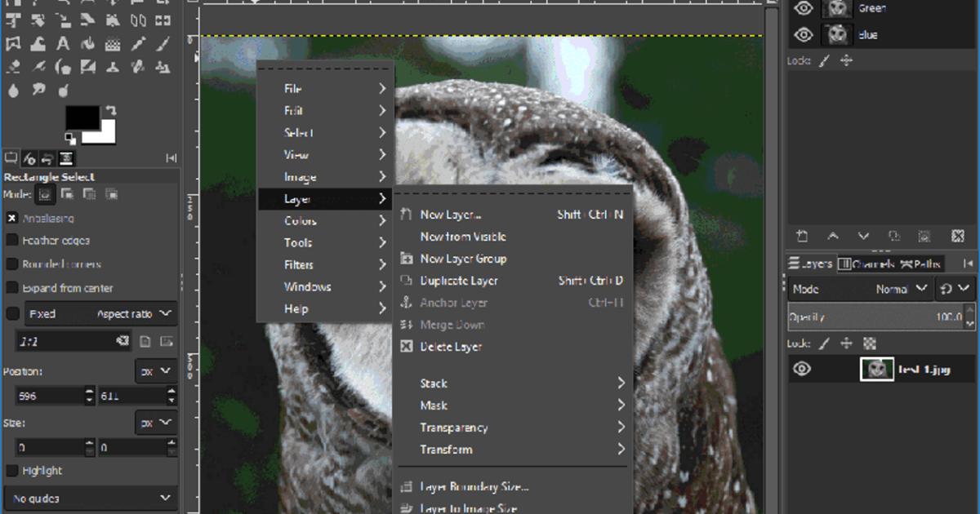Select the Color Picker tool
The height and width of the screenshot is (514, 980).
[x=137, y=44]
